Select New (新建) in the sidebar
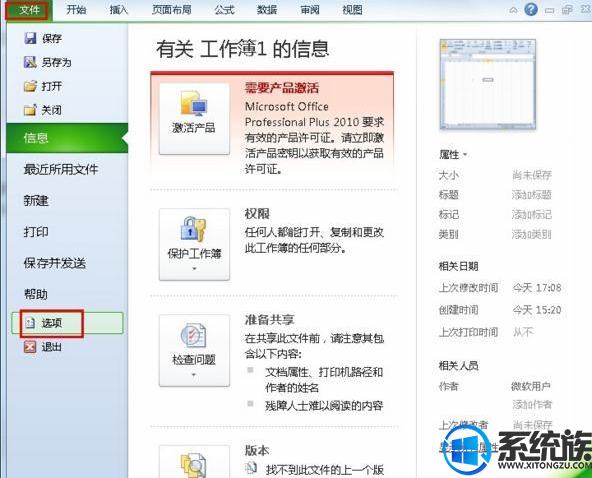Image resolution: width=592 pixels, height=478 pixels. (x=36, y=200)
